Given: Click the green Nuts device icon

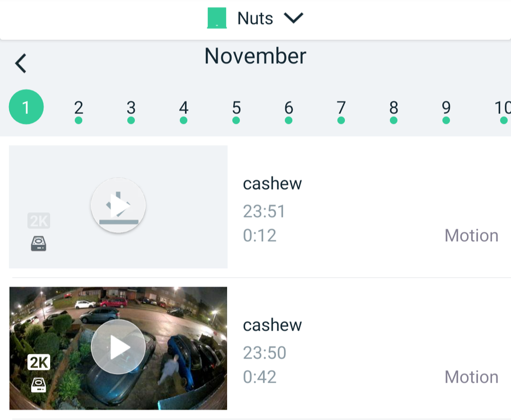Looking at the screenshot, I should (x=217, y=18).
